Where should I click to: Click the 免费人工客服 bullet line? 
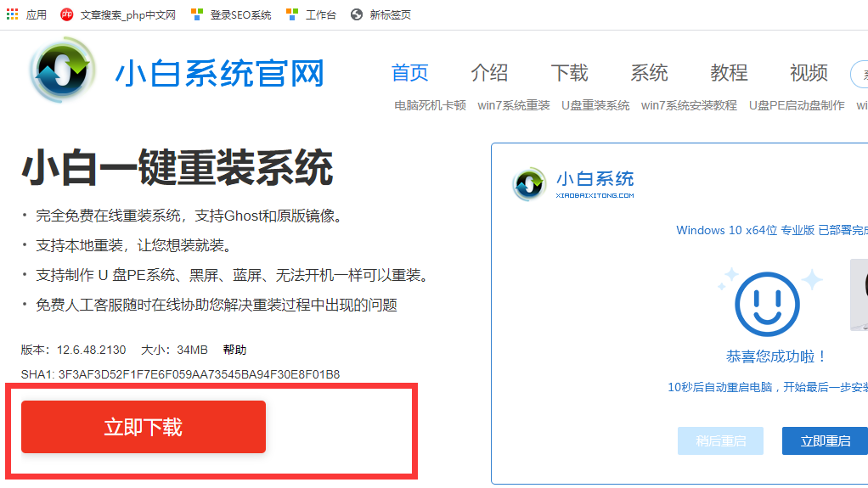pos(217,305)
